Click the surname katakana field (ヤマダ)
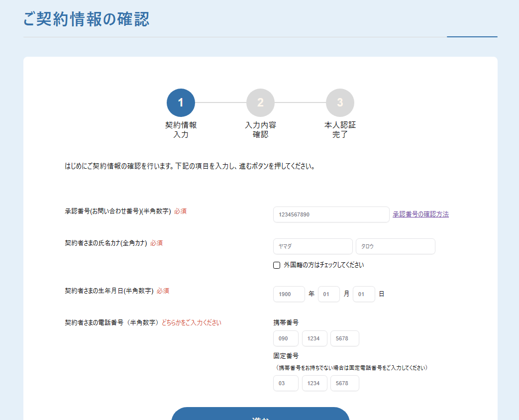519x420 pixels. click(x=312, y=246)
